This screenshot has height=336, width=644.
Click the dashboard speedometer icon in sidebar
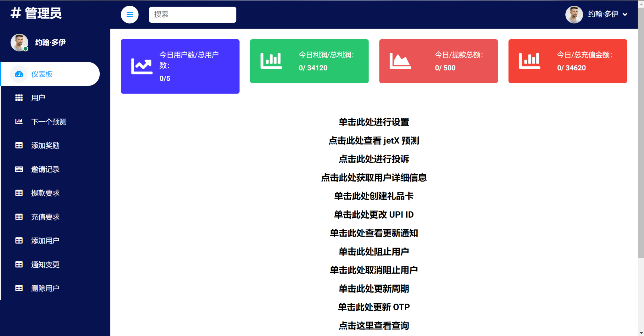[x=19, y=74]
